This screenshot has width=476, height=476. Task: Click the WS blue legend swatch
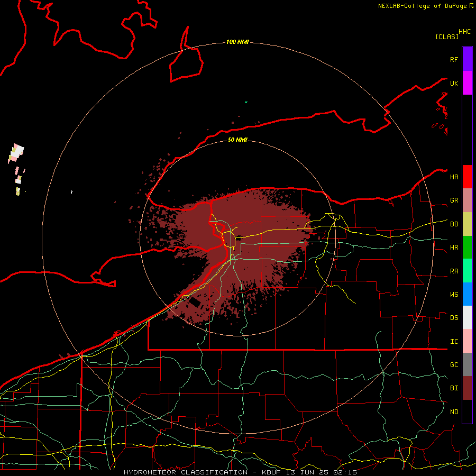click(x=467, y=294)
